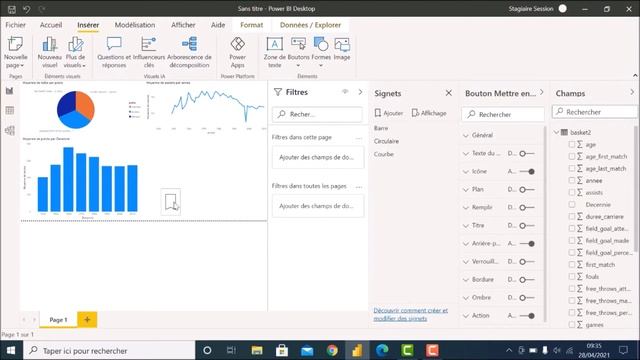Viewport: 640px width, 360px height.
Task: Open the Données / Explorer tab
Action: (x=310, y=25)
